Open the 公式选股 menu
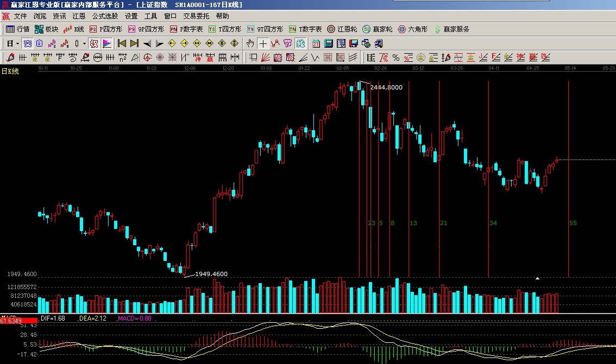 coord(105,16)
